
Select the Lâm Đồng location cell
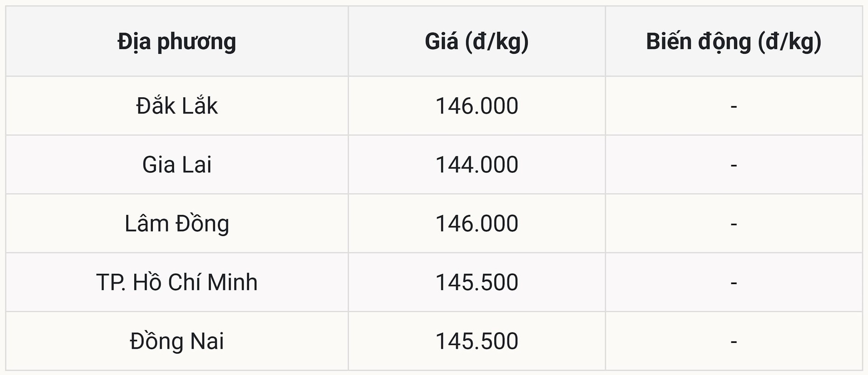[x=177, y=223]
